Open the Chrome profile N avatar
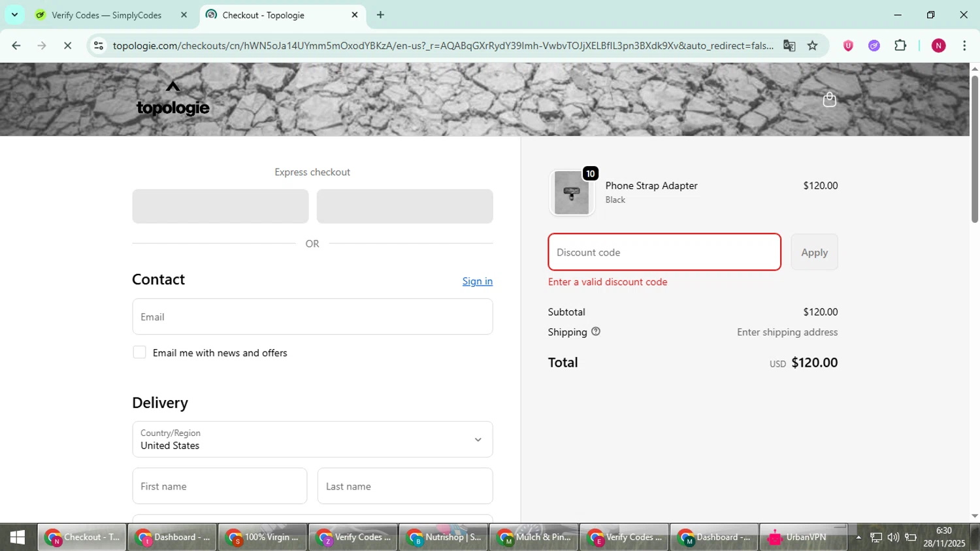980x551 pixels. click(939, 46)
